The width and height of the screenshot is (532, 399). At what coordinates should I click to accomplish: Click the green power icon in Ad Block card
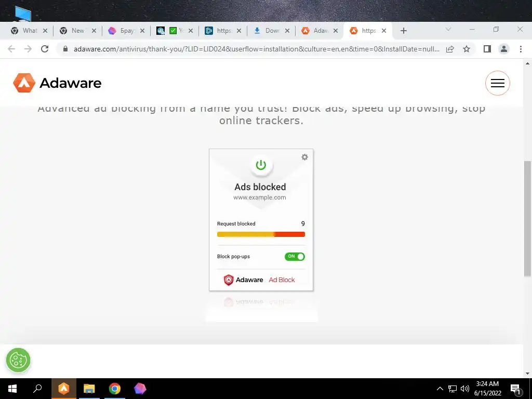pos(261,165)
